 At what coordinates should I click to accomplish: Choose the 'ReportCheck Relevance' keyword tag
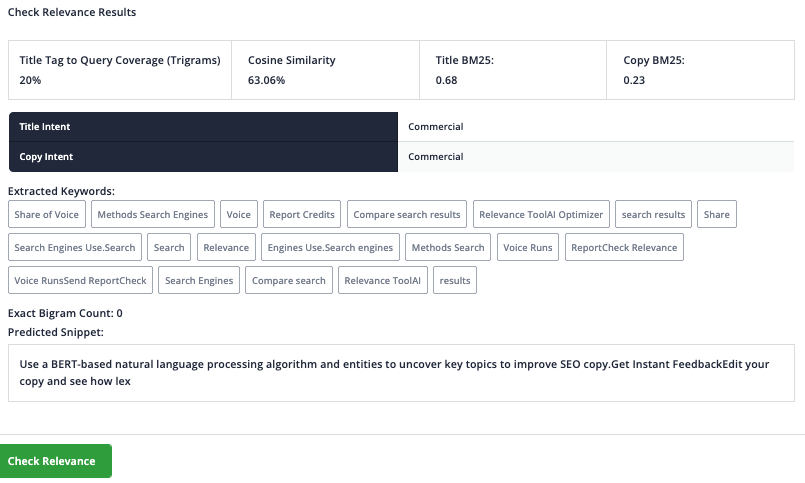624,247
